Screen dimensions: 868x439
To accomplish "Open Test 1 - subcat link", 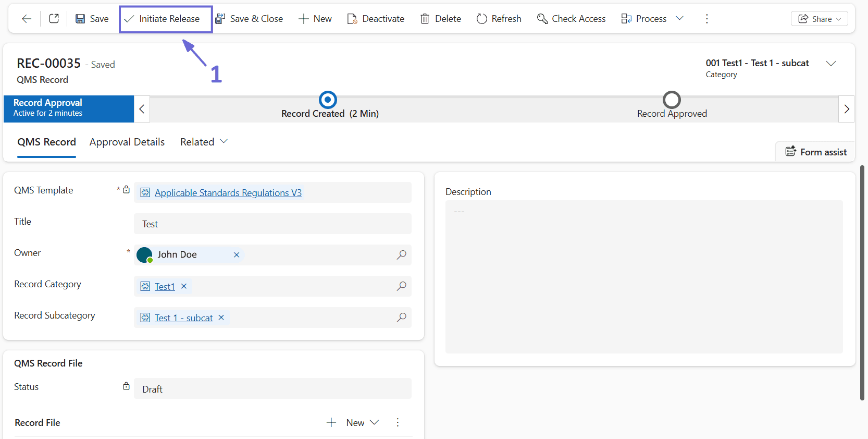I will (x=183, y=318).
